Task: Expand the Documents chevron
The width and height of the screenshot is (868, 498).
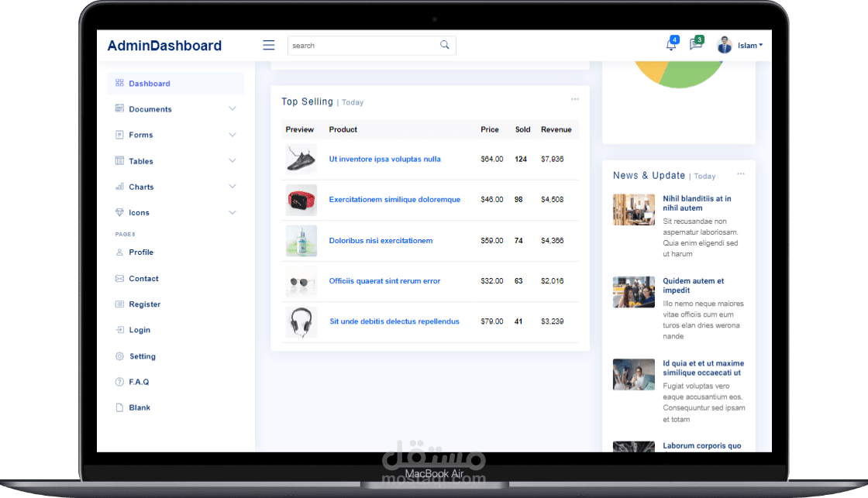Action: coord(232,108)
